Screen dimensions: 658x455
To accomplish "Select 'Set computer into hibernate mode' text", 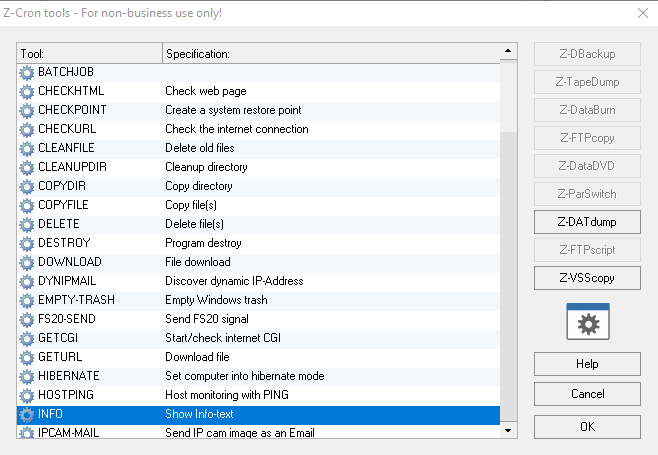I will 245,376.
